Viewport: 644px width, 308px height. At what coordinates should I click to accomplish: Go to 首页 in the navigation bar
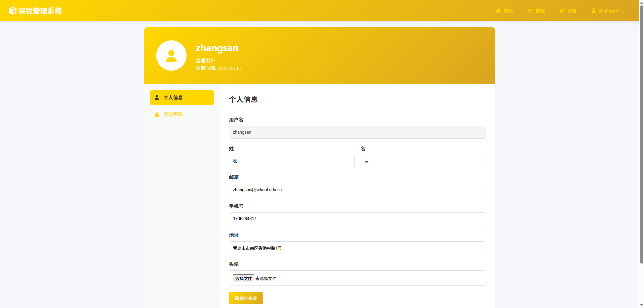[504, 11]
